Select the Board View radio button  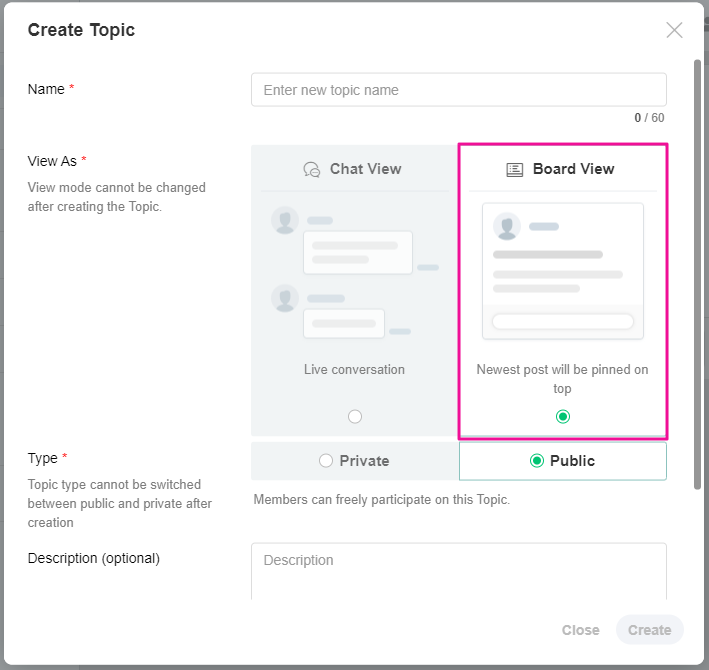pos(563,417)
